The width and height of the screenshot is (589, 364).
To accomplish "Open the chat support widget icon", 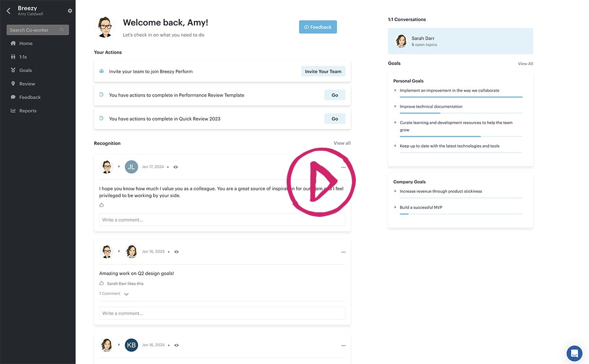I will [574, 353].
